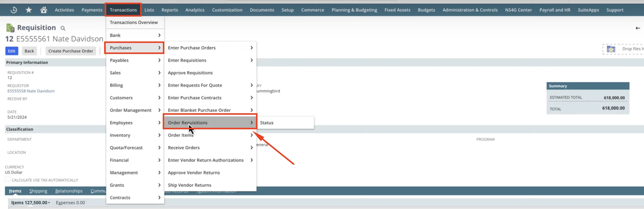This screenshot has width=644, height=209.
Task: Open the Inventory submenu
Action: coord(135,135)
